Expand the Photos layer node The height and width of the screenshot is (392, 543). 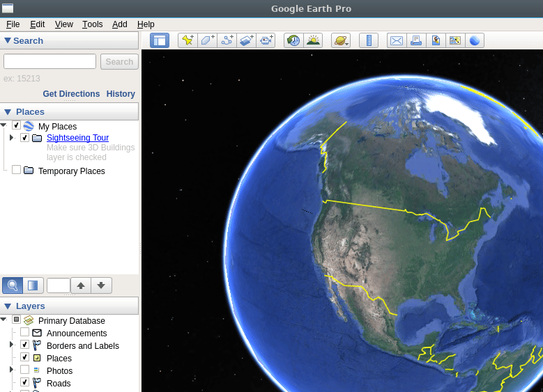pyautogui.click(x=11, y=370)
